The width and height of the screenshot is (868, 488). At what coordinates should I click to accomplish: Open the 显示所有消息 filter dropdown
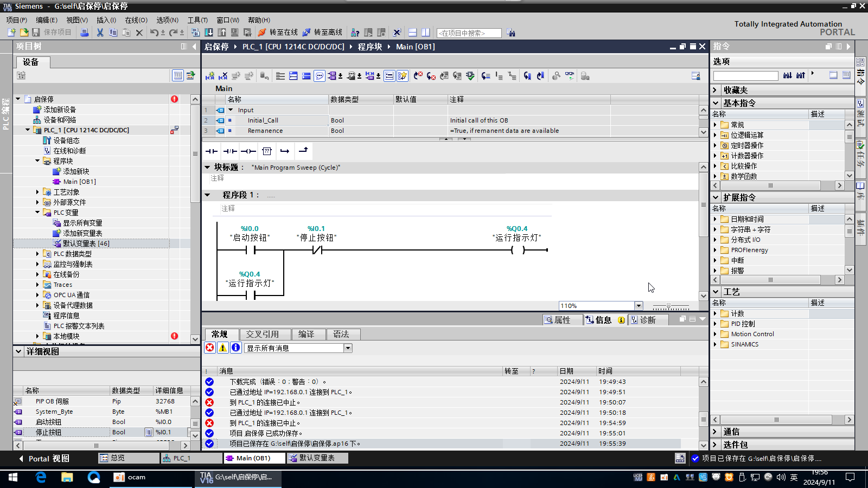(348, 348)
